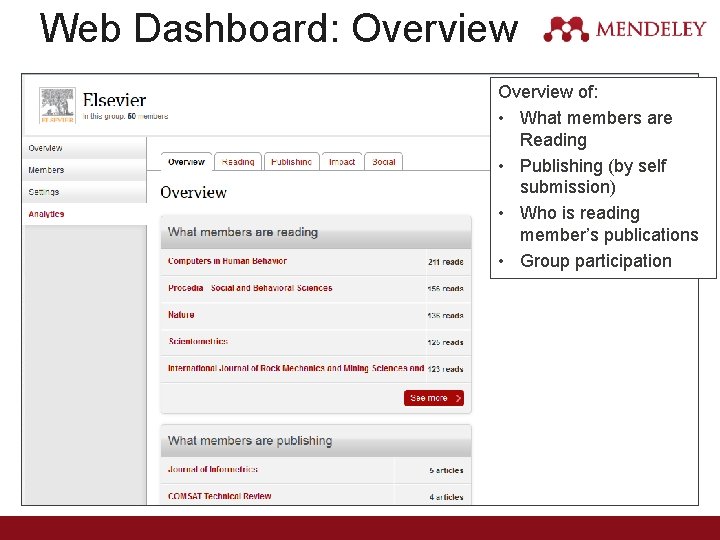Open Members in the left sidebar
The image size is (720, 540).
point(85,170)
